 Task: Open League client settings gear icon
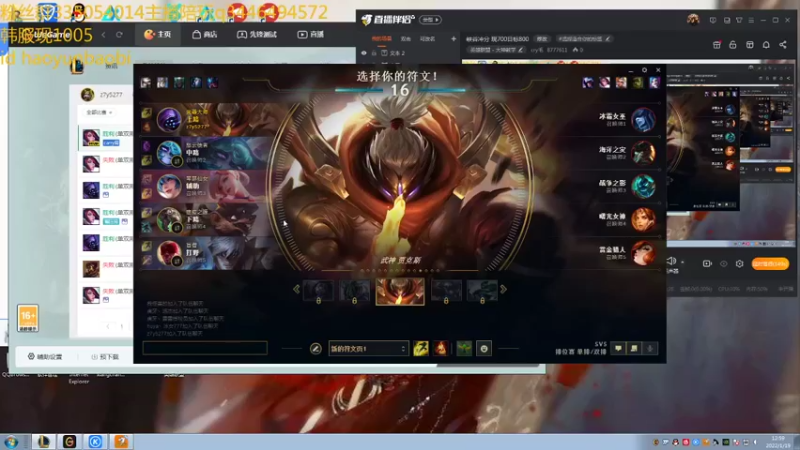(x=644, y=70)
